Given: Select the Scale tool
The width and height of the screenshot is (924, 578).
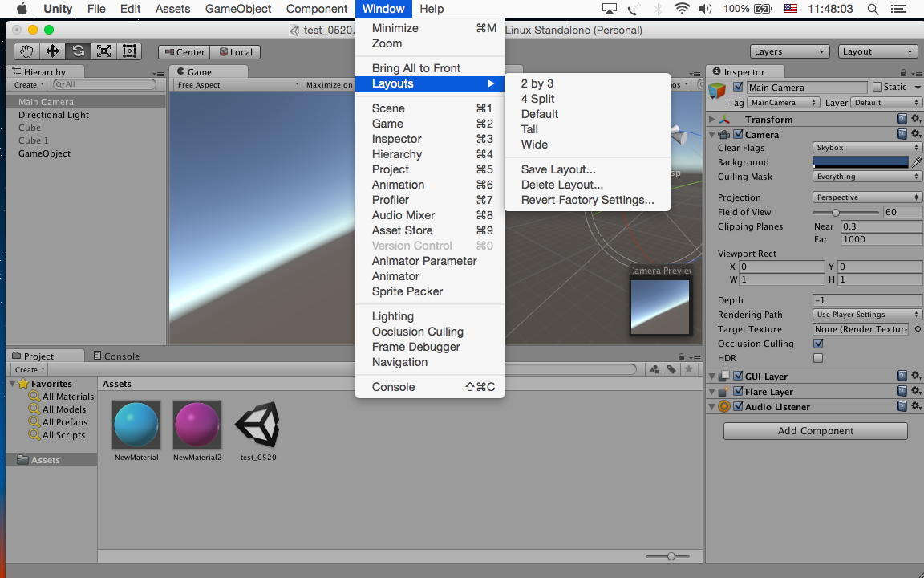Looking at the screenshot, I should pos(103,51).
